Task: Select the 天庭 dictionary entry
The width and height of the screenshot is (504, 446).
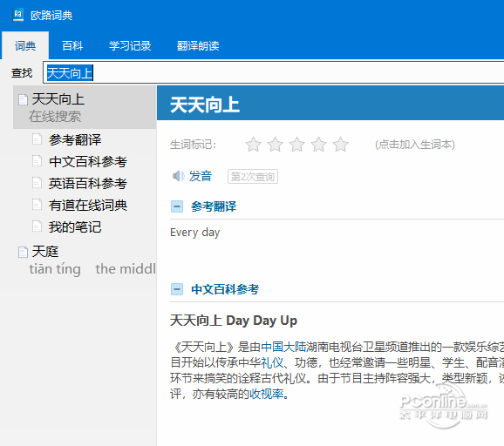Action: click(x=85, y=260)
